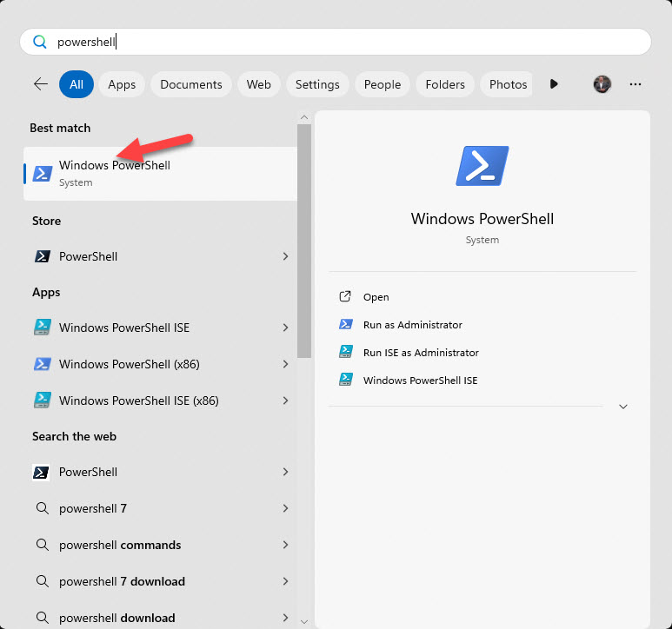Click the Run as Administrator shield icon

click(345, 325)
